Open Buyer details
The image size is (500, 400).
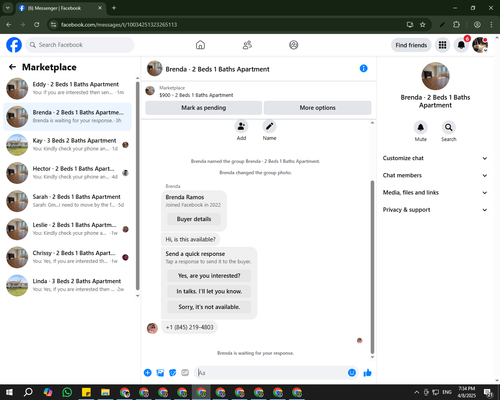(x=194, y=219)
